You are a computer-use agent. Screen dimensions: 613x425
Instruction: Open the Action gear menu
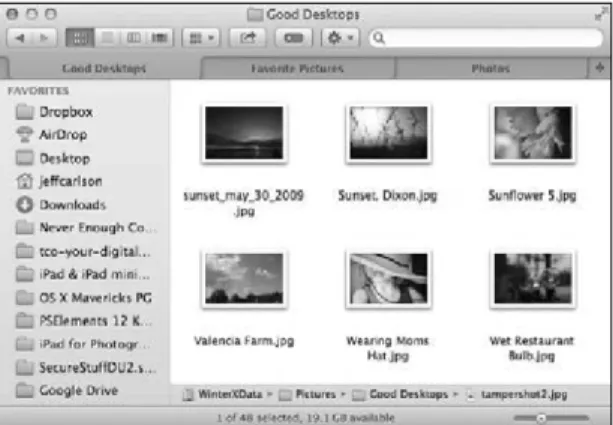pos(340,38)
